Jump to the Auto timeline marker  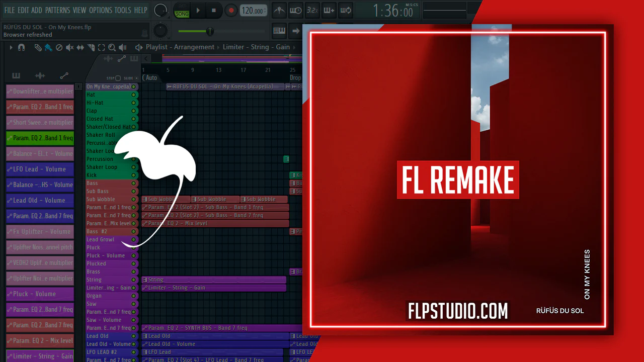click(x=150, y=78)
